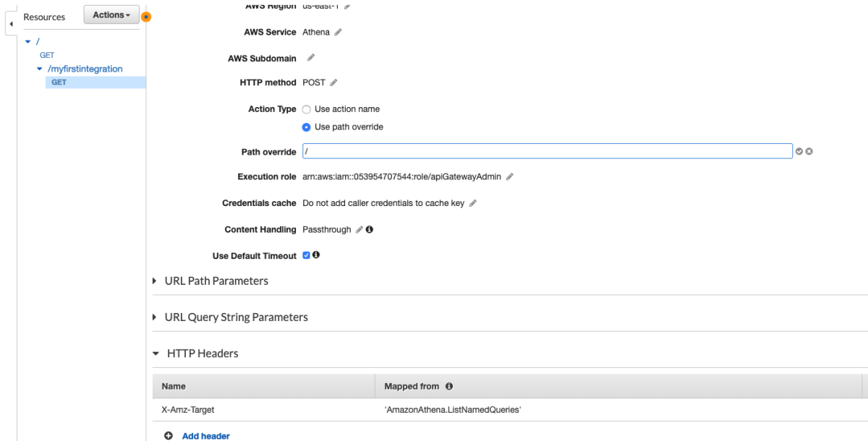This screenshot has height=441, width=868.
Task: Confirm path override with checkmark icon
Action: (799, 151)
